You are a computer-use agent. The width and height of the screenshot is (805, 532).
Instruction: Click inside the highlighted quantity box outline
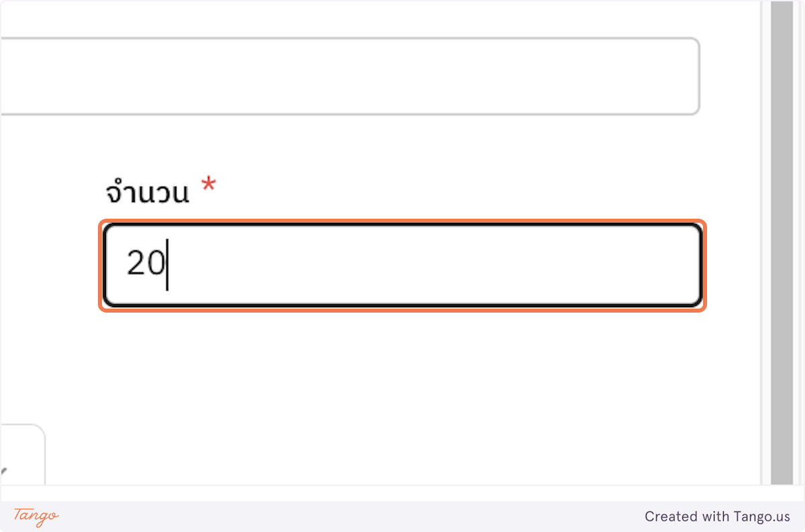tap(402, 266)
